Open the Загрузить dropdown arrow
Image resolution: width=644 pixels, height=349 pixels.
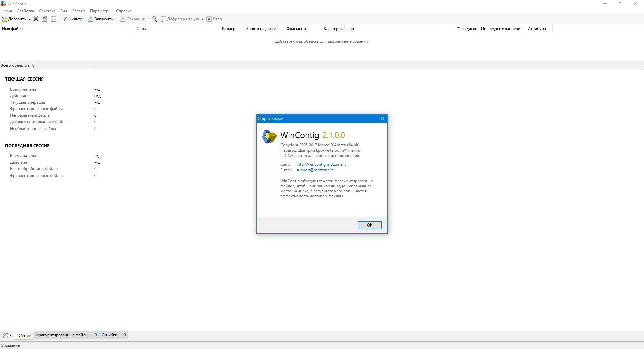(116, 19)
